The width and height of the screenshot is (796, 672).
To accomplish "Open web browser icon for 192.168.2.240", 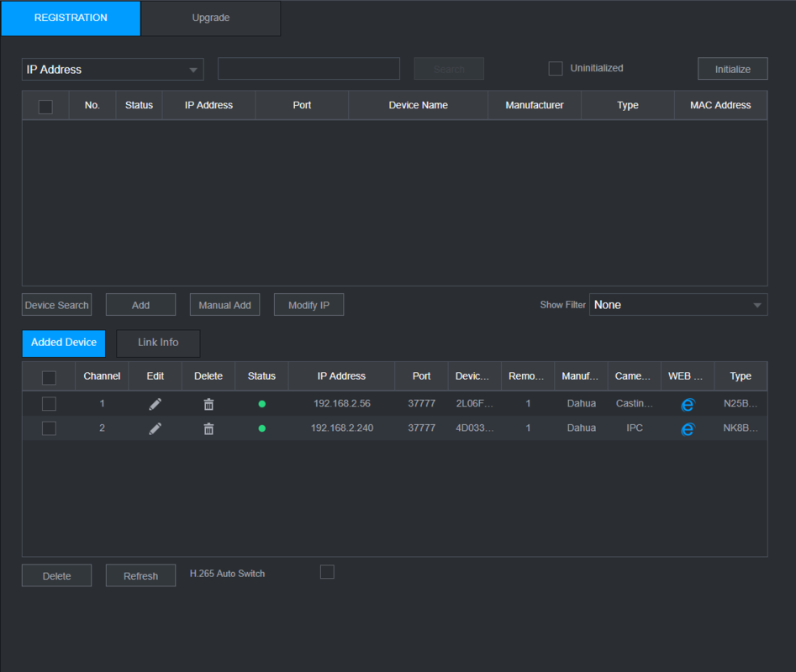I will point(688,428).
